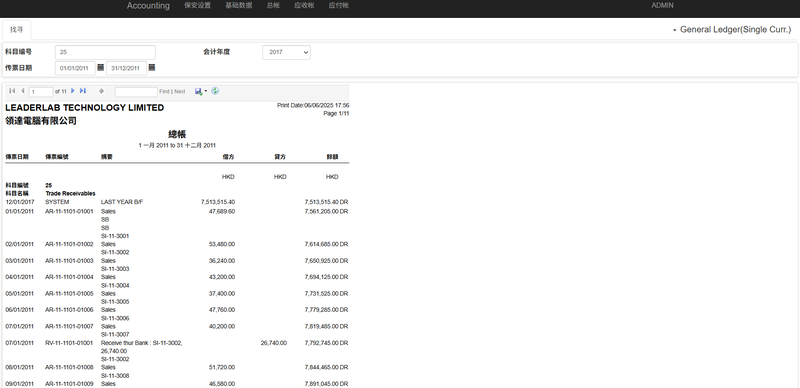Open 总帐 menu
The height and width of the screenshot is (388, 800).
coord(273,6)
